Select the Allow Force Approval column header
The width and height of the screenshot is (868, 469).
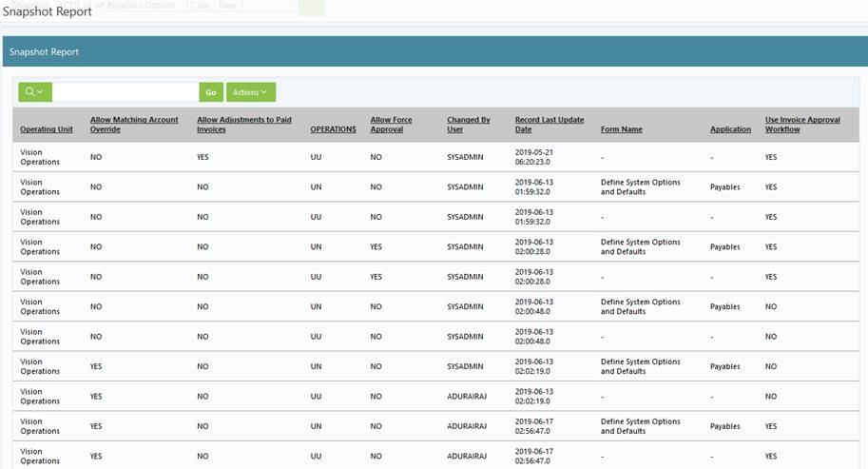391,125
